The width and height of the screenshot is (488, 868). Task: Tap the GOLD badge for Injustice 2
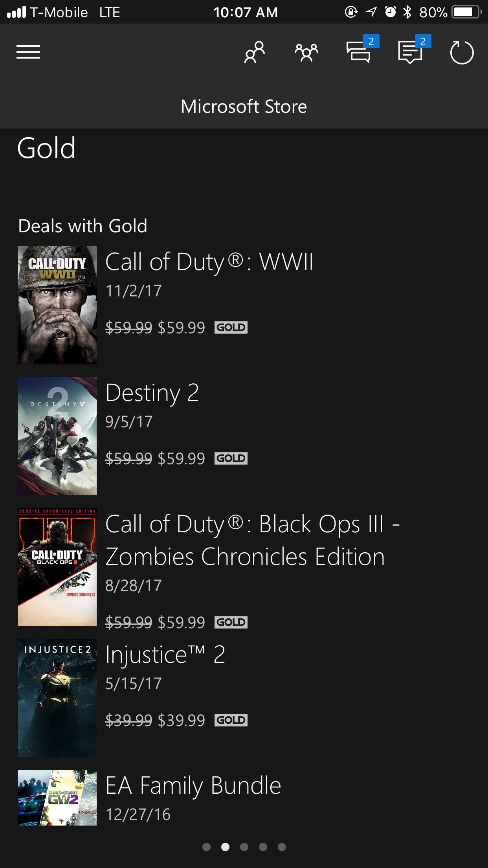click(x=231, y=720)
